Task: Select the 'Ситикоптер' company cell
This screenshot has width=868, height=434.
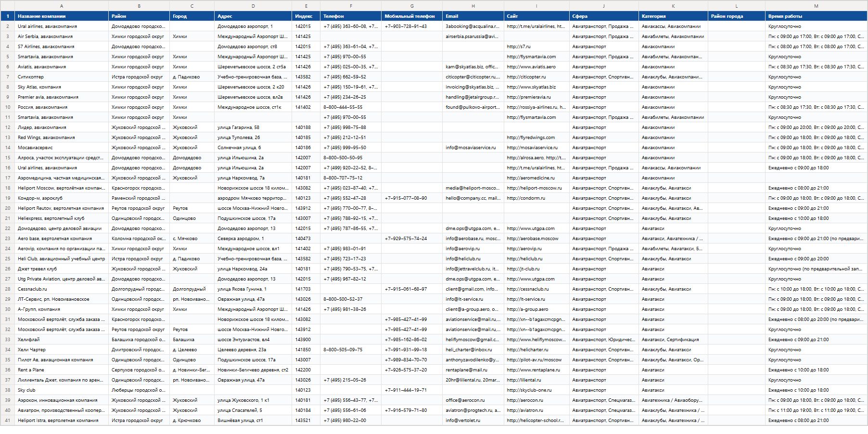Action: pyautogui.click(x=62, y=77)
